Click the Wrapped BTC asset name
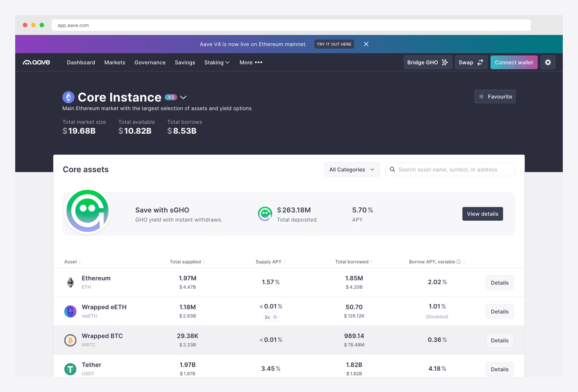 pyautogui.click(x=102, y=336)
